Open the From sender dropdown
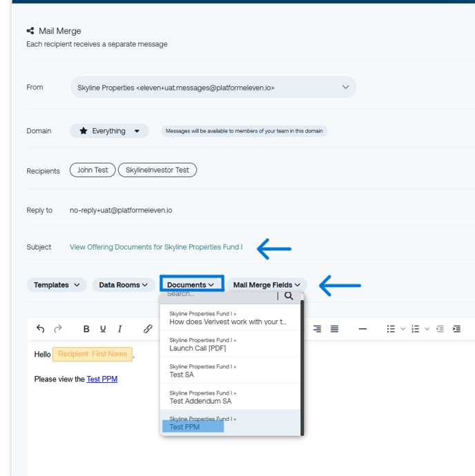The width and height of the screenshot is (475, 476). coord(213,88)
